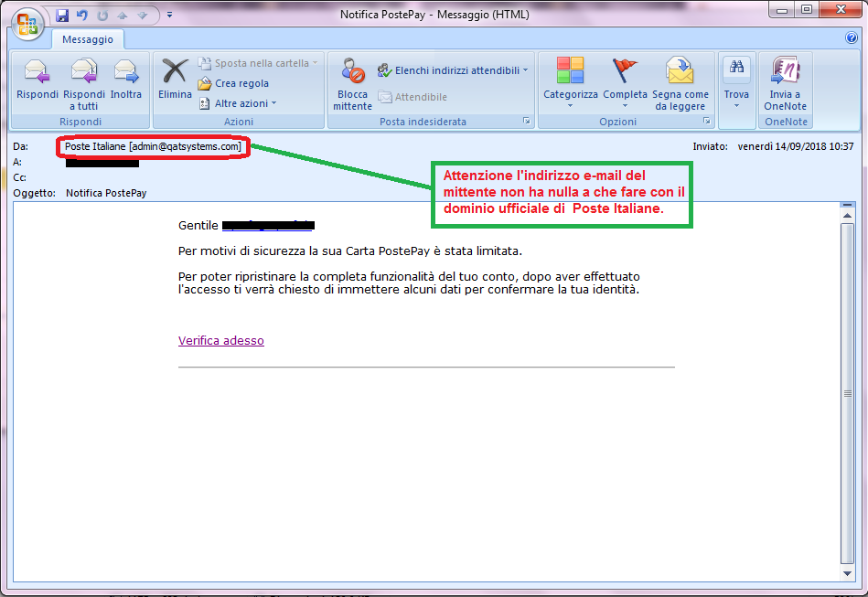
Task: Click the Completa flag
Action: click(x=625, y=83)
